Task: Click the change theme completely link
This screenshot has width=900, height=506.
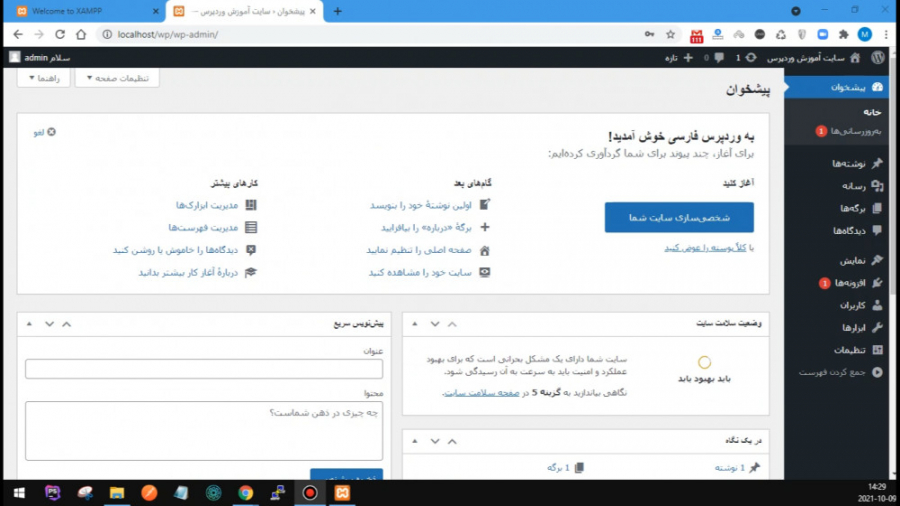Action: click(705, 248)
